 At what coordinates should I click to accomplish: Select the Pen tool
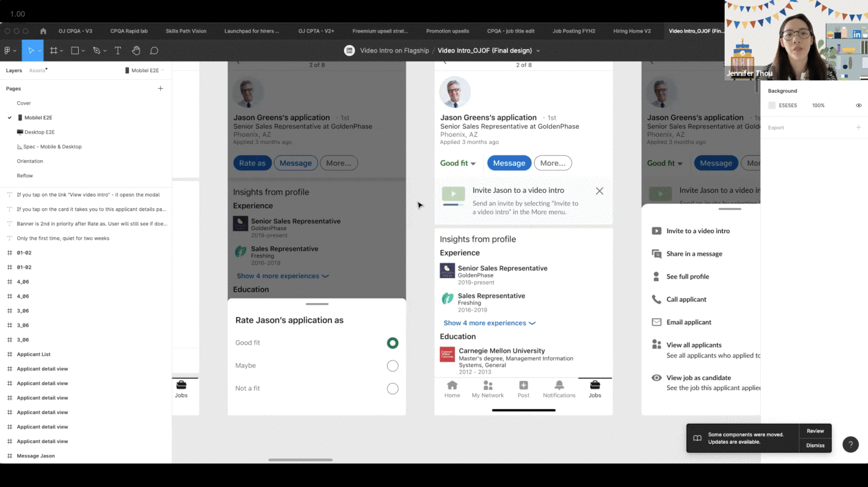[x=97, y=51]
